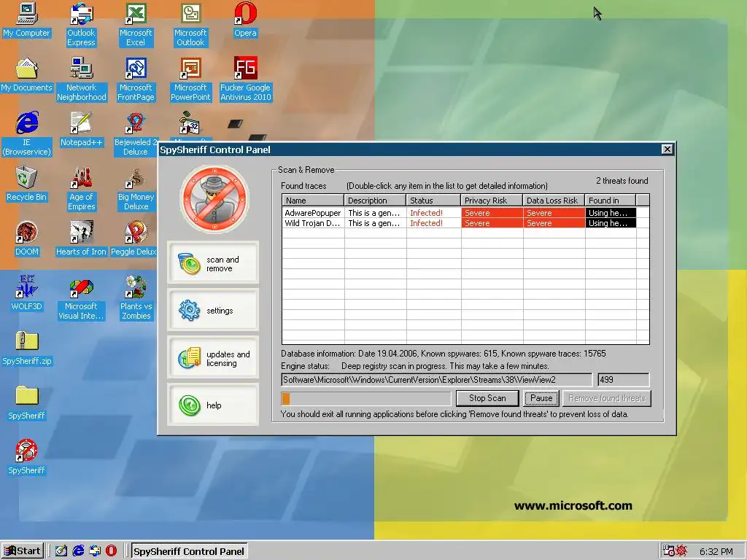The width and height of the screenshot is (747, 560).
Task: Click Opera quick launch icon in taskbar
Action: pyautogui.click(x=111, y=551)
